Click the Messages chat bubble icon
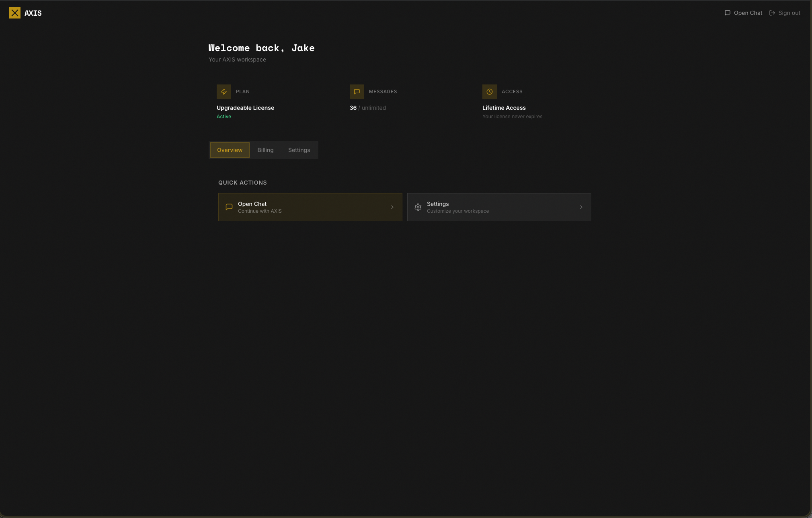This screenshot has height=518, width=812. click(x=357, y=92)
